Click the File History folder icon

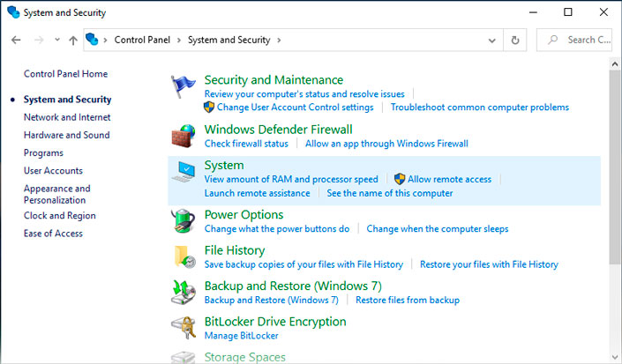184,256
